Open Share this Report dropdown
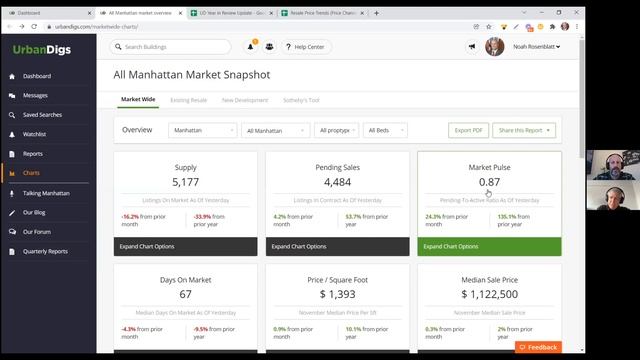 coord(524,130)
